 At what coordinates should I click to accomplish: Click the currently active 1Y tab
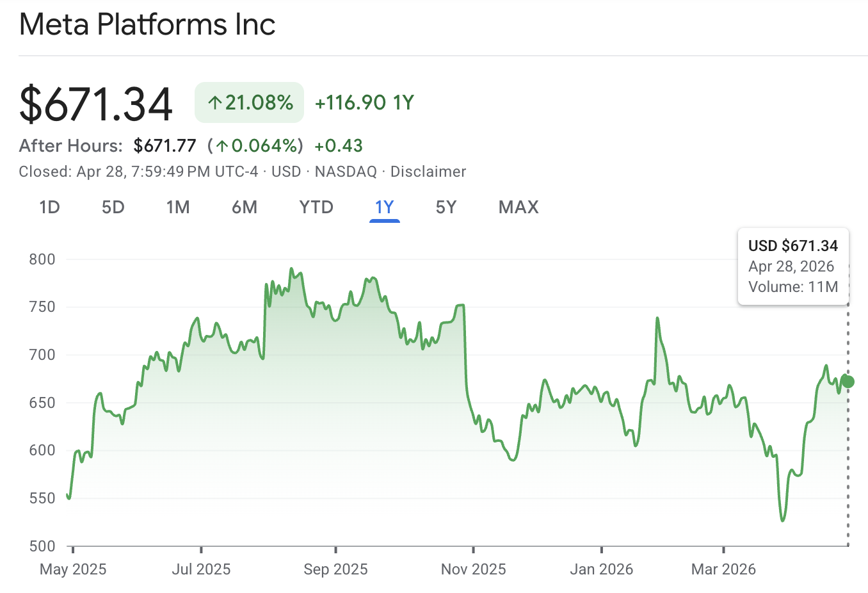click(x=384, y=207)
